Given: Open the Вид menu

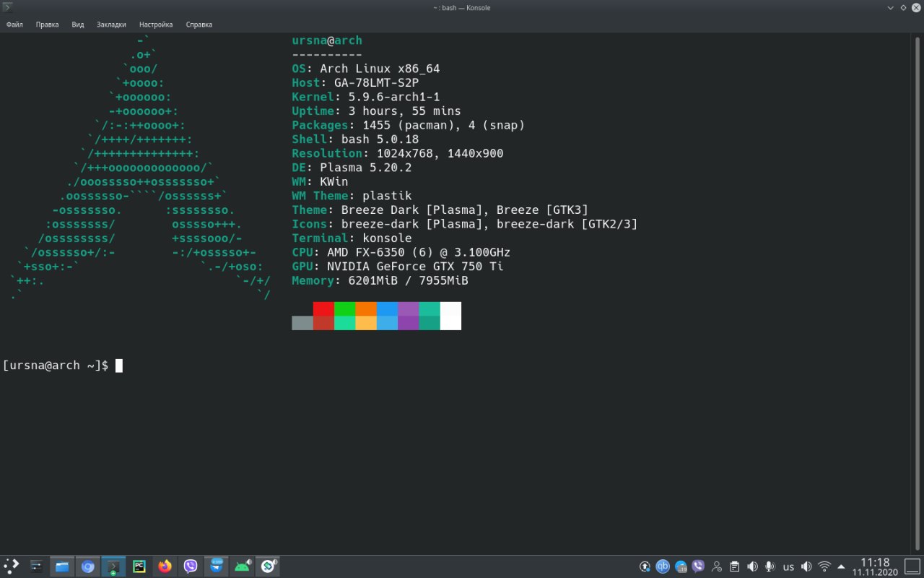Looking at the screenshot, I should click(78, 25).
